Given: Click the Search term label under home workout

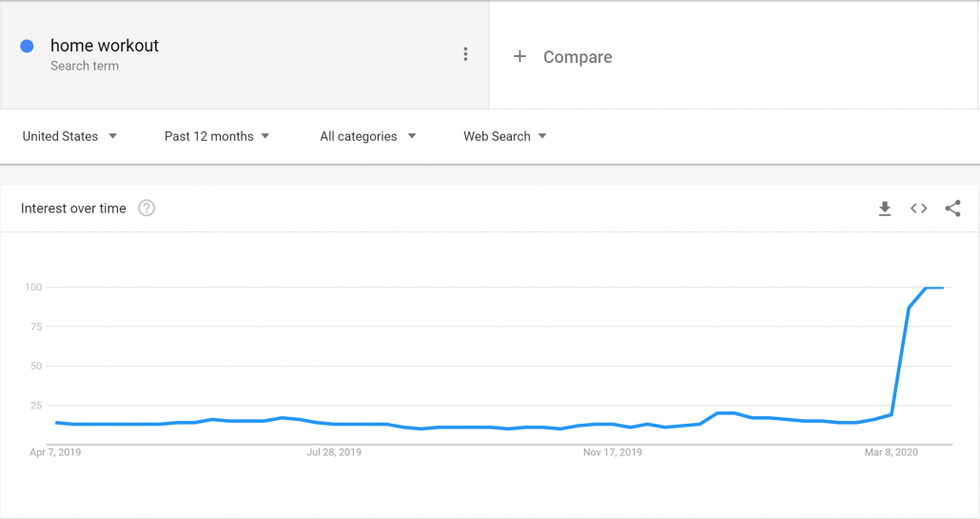Looking at the screenshot, I should [85, 67].
